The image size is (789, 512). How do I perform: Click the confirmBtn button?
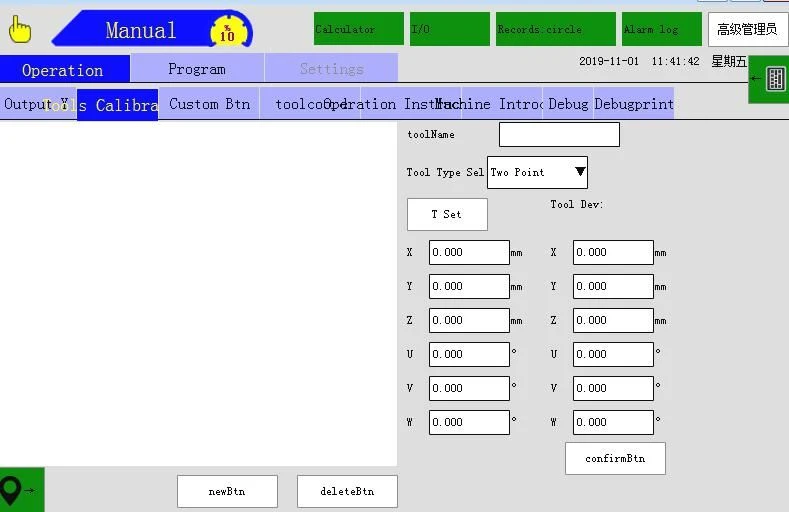tap(615, 458)
